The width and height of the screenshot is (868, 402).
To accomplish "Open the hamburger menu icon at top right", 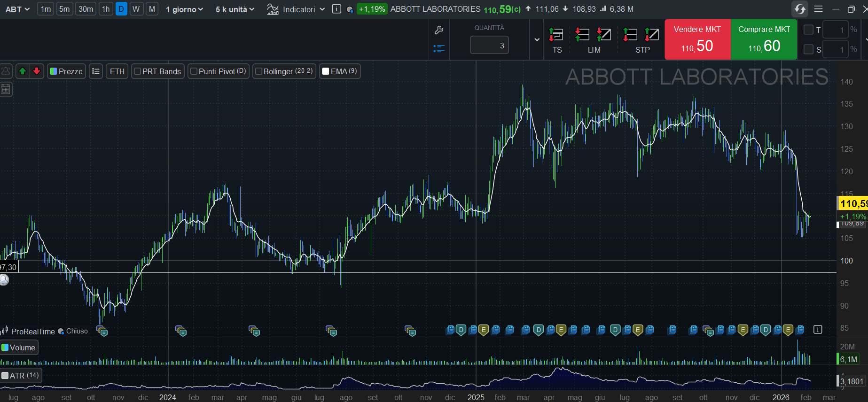I will pos(818,9).
